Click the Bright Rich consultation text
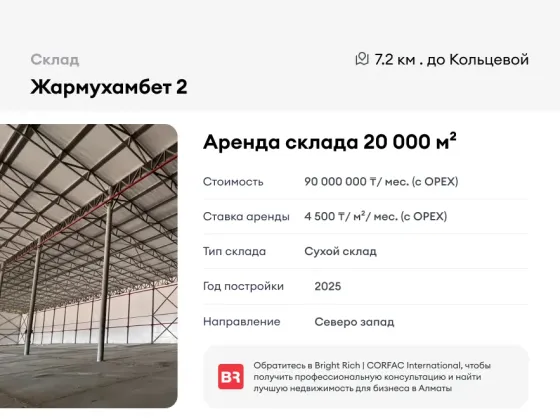560x419 pixels. (x=372, y=377)
